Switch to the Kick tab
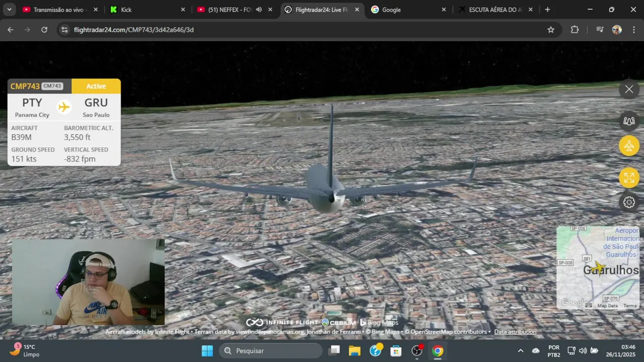 pos(147,10)
